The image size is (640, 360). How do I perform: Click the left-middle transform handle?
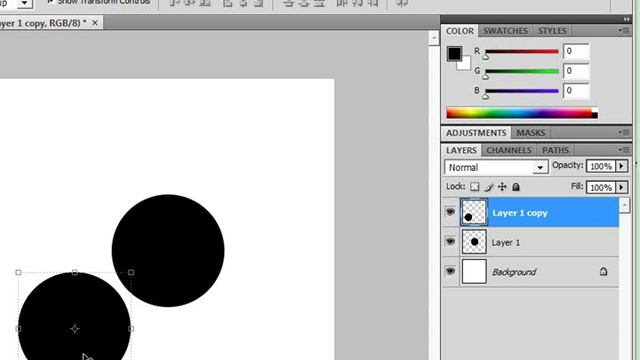click(x=18, y=329)
